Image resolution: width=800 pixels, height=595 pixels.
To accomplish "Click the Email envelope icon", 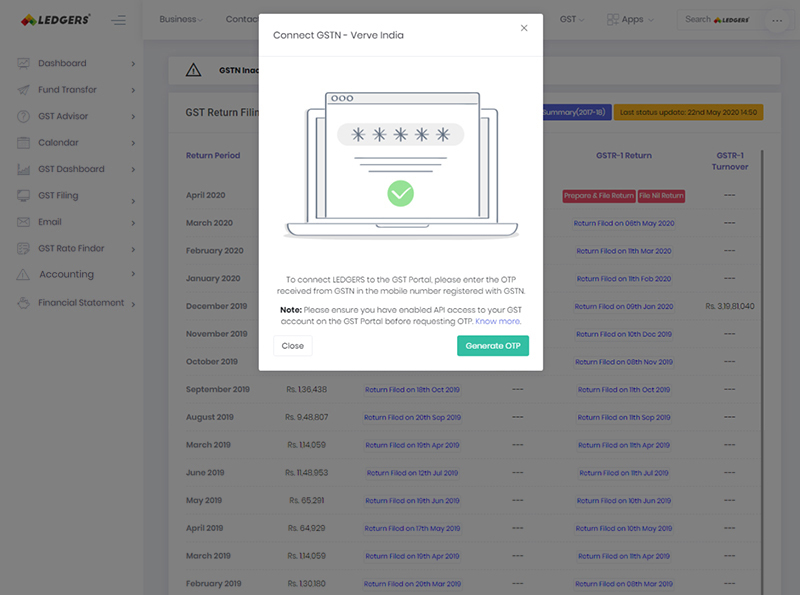I will [23, 222].
